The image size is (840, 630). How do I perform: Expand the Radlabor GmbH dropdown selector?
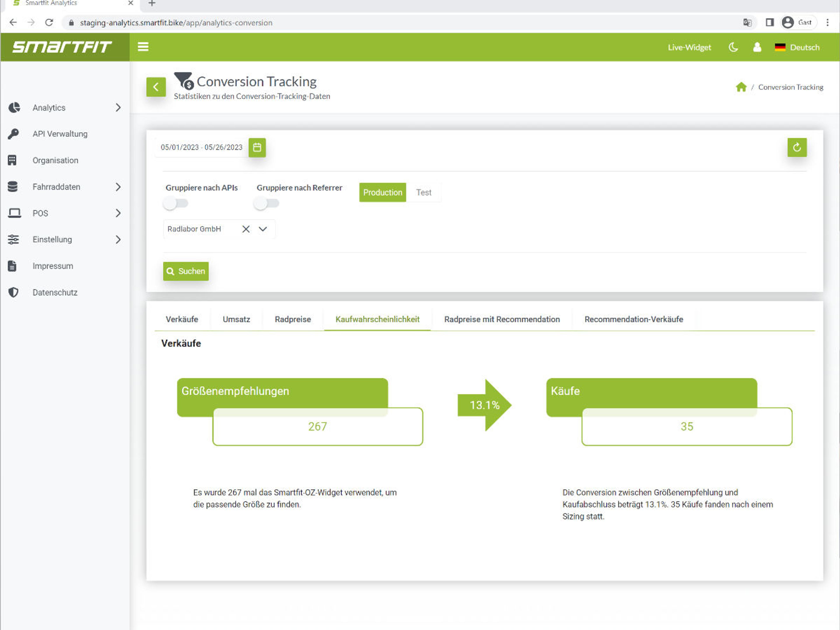click(262, 229)
